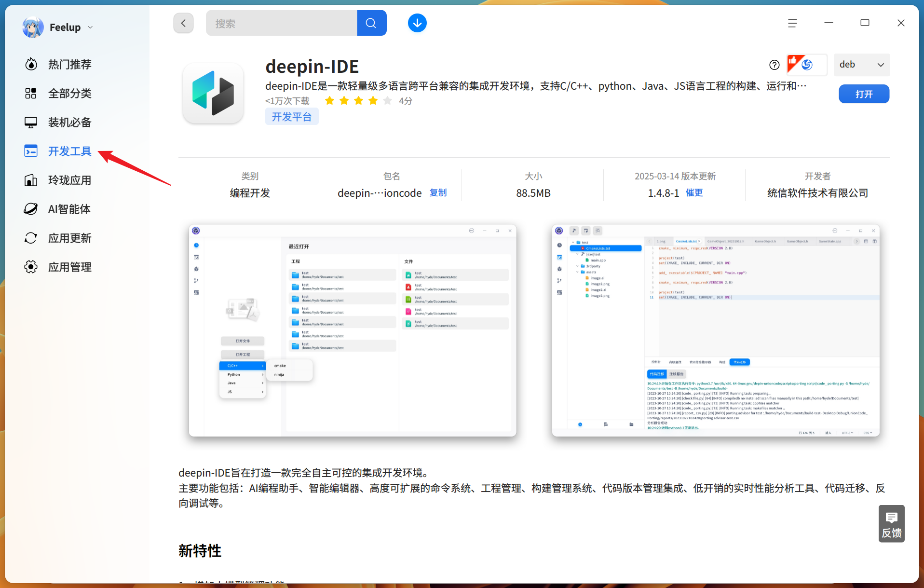Screen dimensions: 924x588
Task: Open the first screenshot showing 最近打开
Action: click(353, 330)
